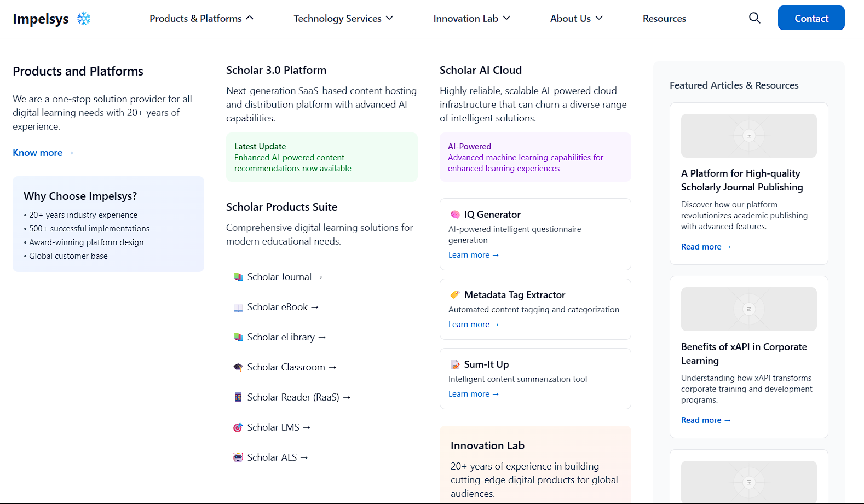Expand the Technology Services dropdown

[343, 19]
